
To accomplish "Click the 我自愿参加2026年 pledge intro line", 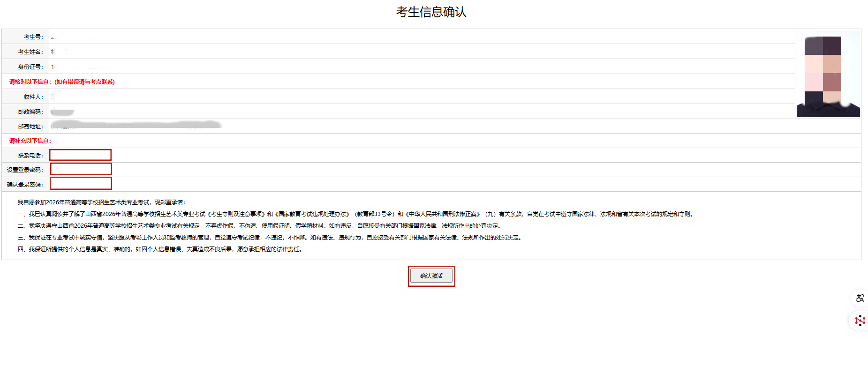I will click(101, 202).
